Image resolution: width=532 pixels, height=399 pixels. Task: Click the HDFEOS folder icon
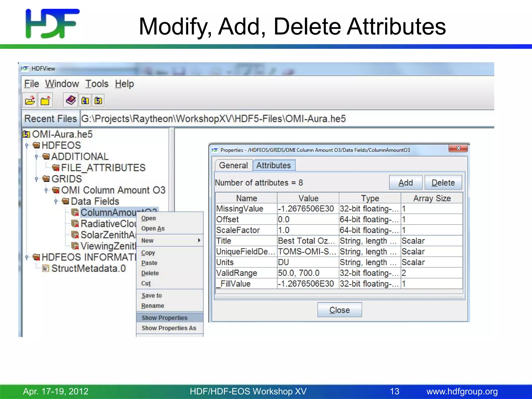tap(36, 145)
